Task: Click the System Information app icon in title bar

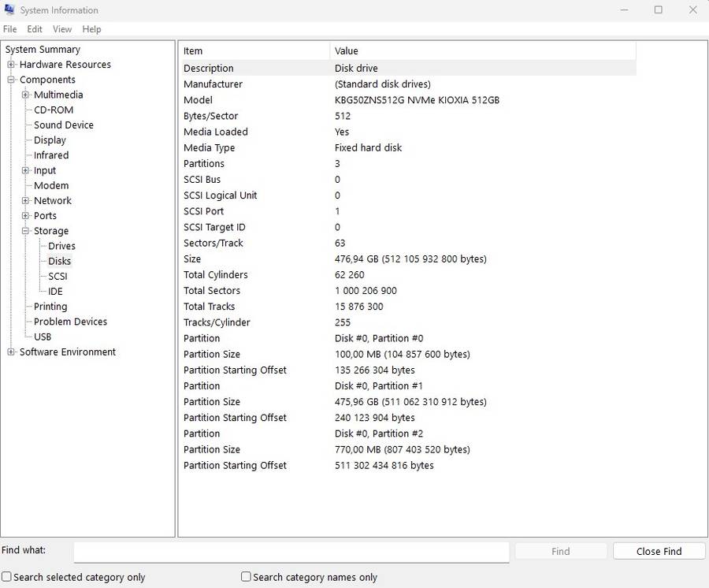Action: coord(9,10)
